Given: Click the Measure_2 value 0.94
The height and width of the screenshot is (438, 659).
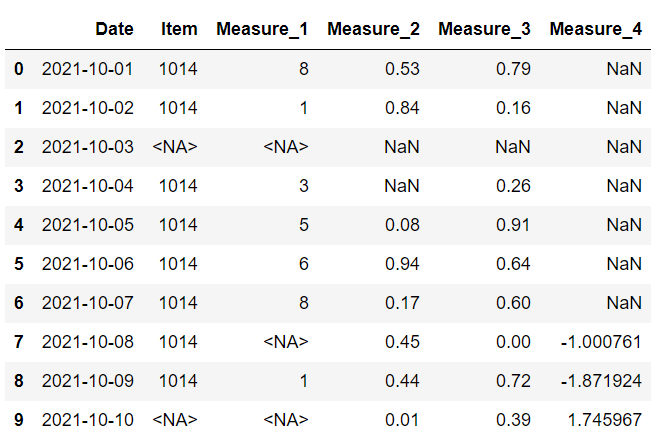Looking at the screenshot, I should [x=403, y=264].
